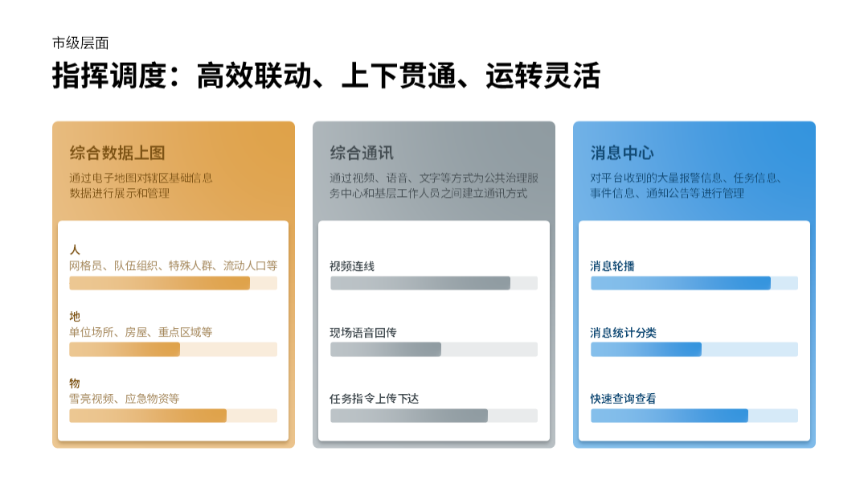This screenshot has width=868, height=488.
Task: Click the 综合通讯 card heading
Action: coord(362,153)
